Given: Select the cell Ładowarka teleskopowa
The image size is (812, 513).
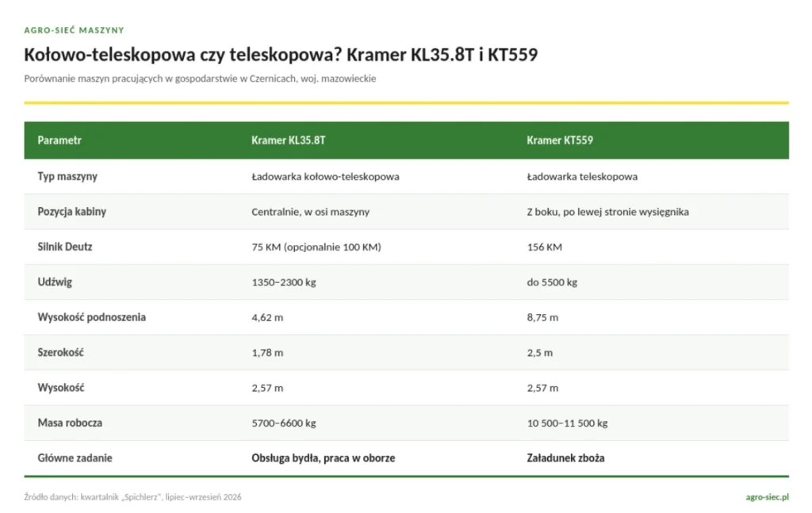Looking at the screenshot, I should [x=582, y=177].
